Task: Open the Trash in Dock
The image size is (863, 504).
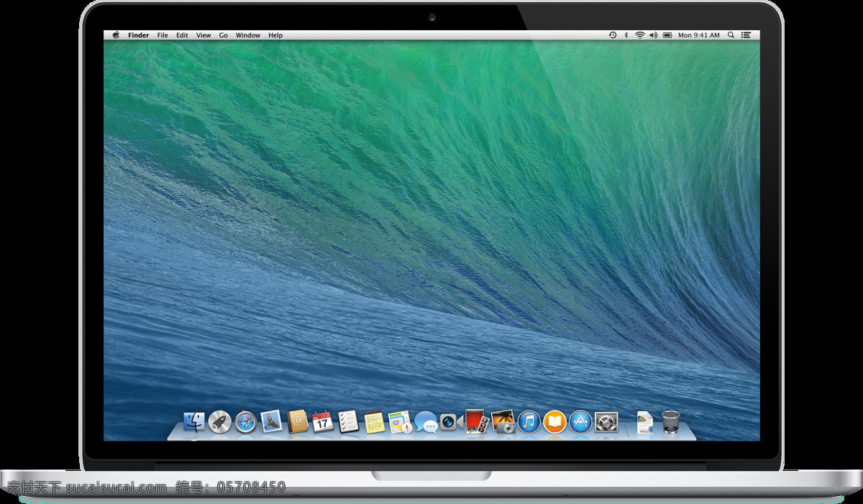Action: click(670, 421)
